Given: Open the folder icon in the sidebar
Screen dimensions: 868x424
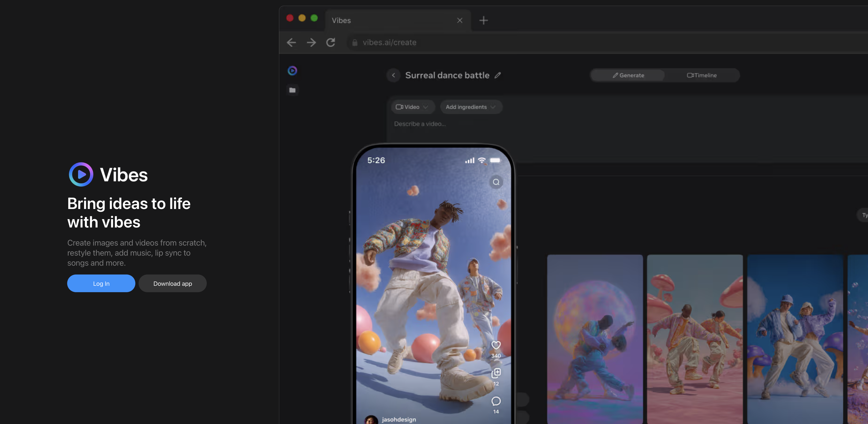Looking at the screenshot, I should click(x=292, y=90).
